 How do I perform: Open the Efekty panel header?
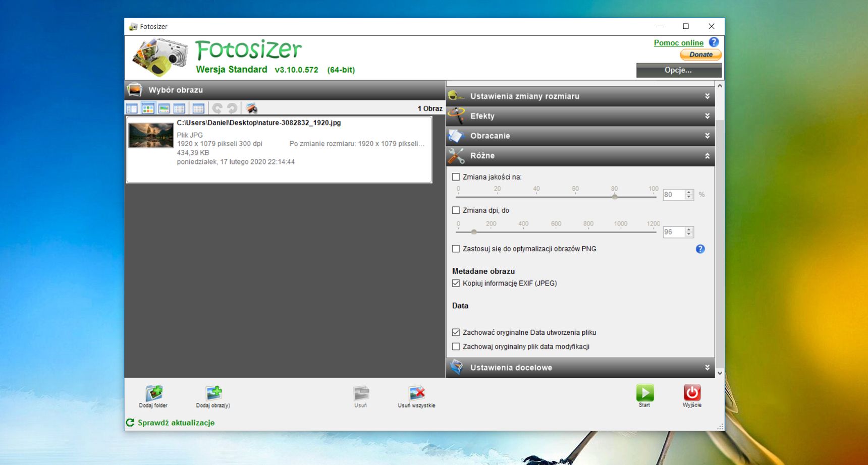[x=580, y=116]
